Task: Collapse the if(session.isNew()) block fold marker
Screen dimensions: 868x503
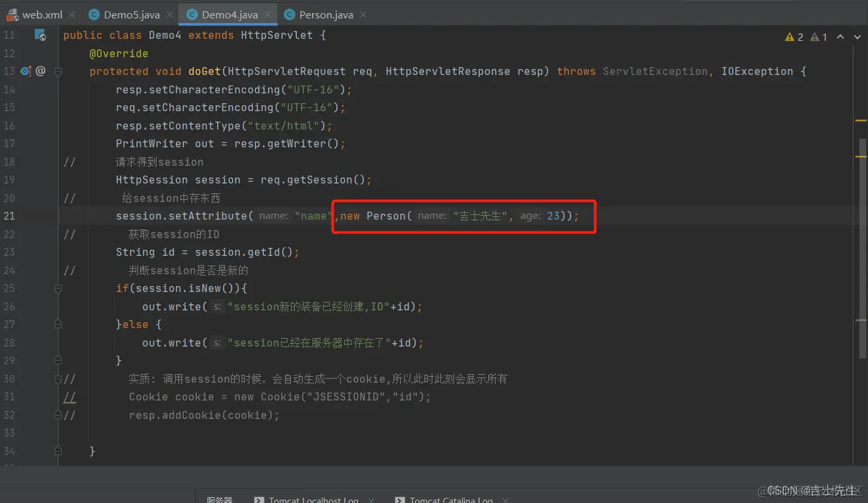Action: pyautogui.click(x=58, y=289)
